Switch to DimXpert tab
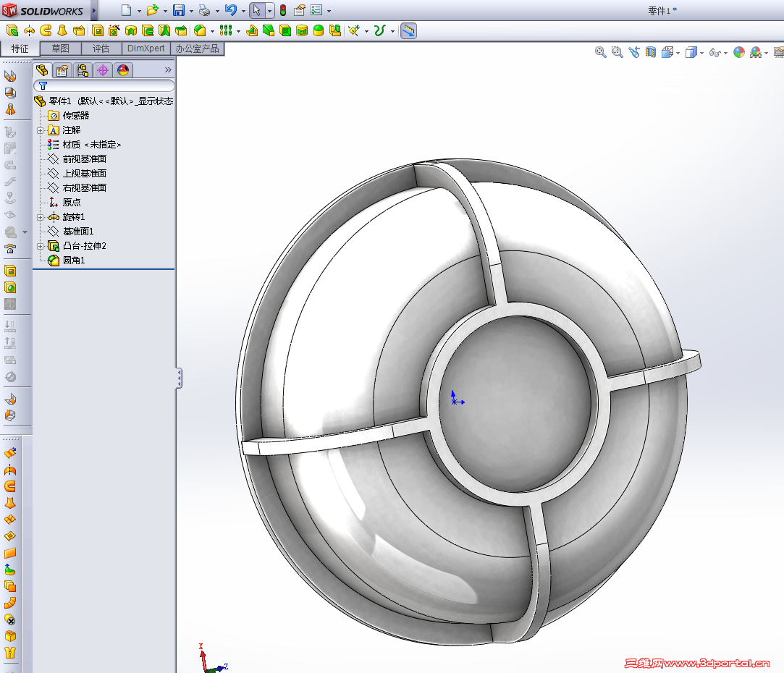Image resolution: width=784 pixels, height=673 pixels. click(146, 48)
